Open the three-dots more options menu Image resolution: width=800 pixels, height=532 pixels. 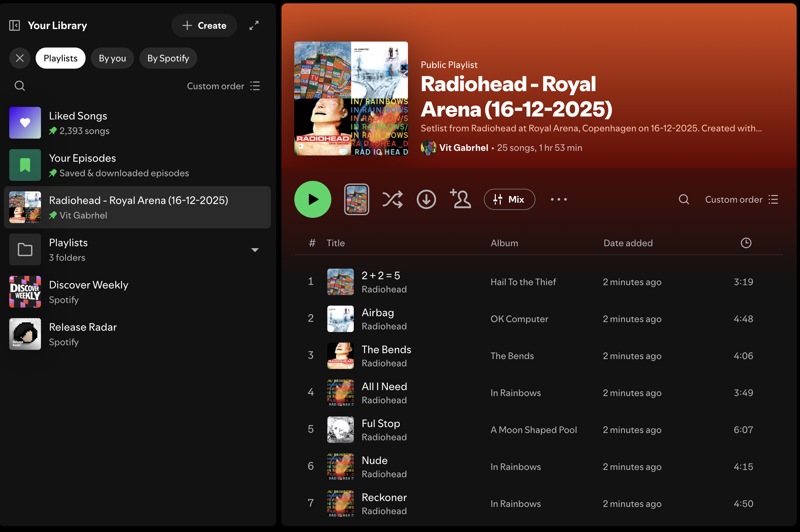559,199
